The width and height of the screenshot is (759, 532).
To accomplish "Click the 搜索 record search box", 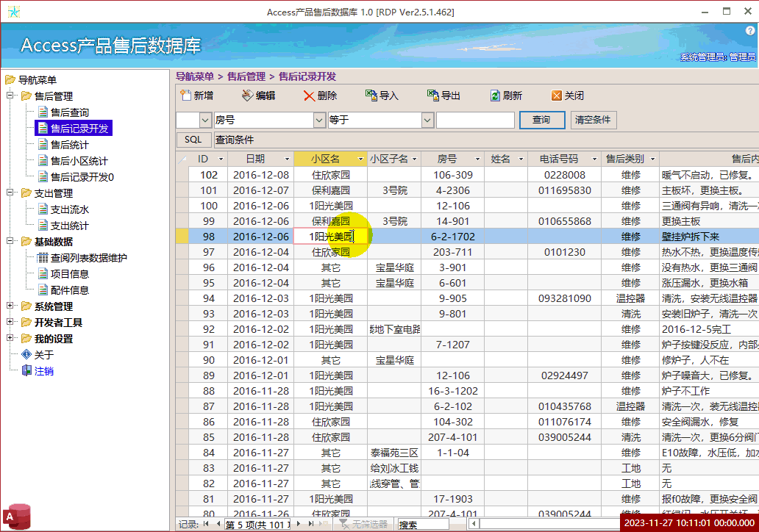I will 423,524.
